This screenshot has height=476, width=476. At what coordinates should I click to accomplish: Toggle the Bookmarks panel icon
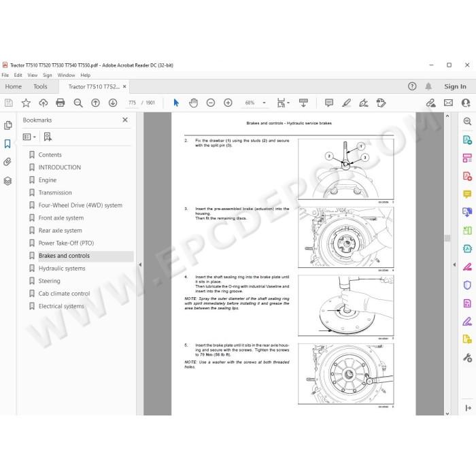pyautogui.click(x=7, y=144)
